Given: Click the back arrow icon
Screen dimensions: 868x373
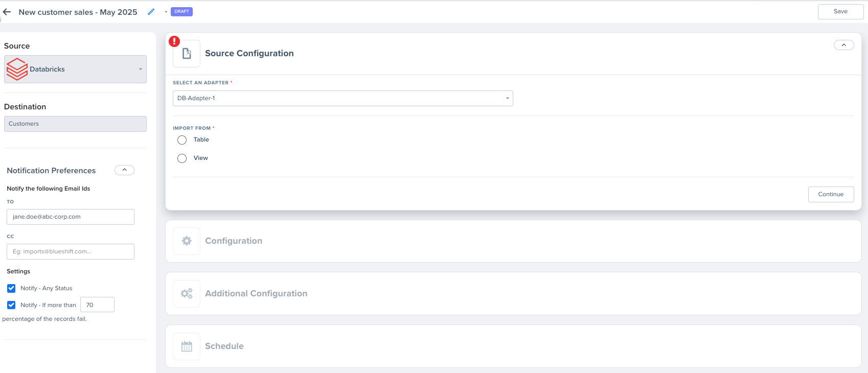Looking at the screenshot, I should pos(7,12).
